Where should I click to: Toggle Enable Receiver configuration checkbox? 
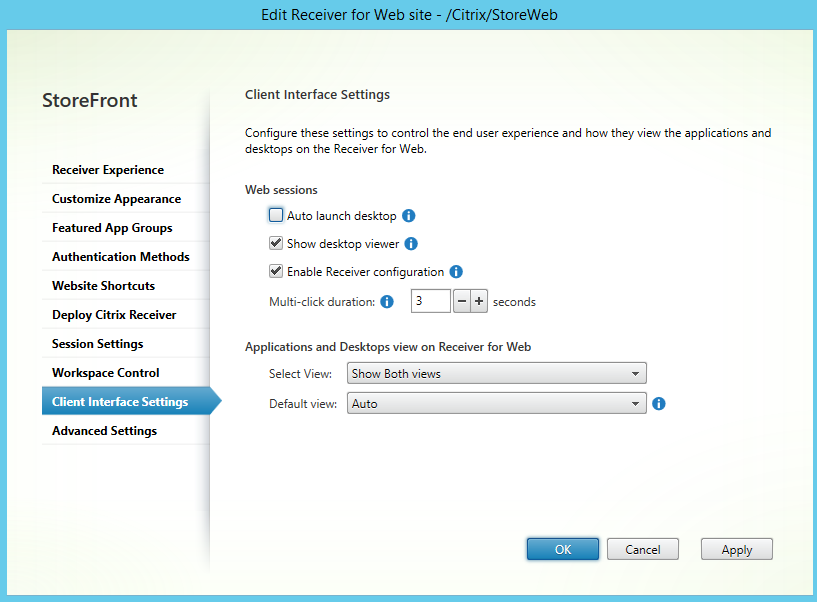coord(276,272)
